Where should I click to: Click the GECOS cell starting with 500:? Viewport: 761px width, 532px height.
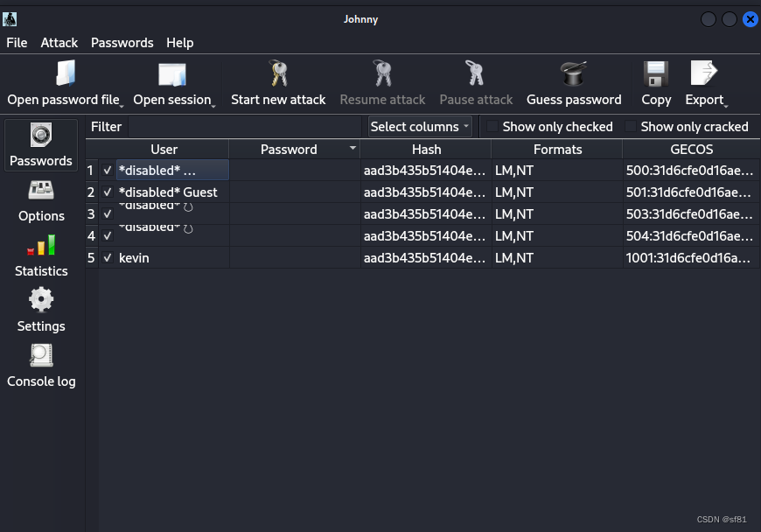click(x=691, y=171)
